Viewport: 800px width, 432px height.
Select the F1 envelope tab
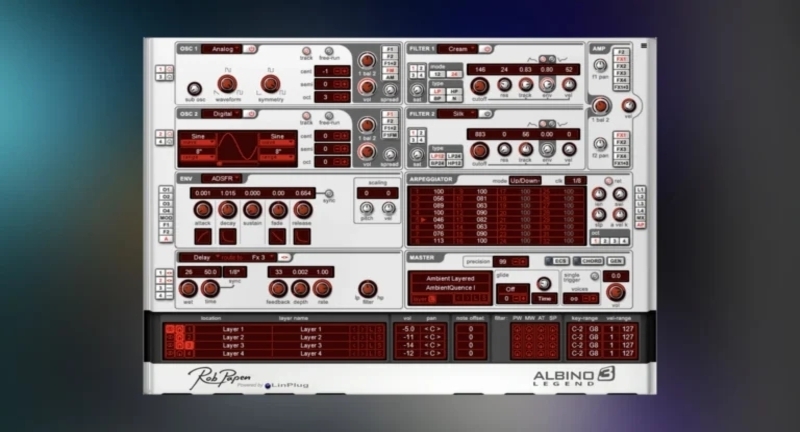[166, 224]
